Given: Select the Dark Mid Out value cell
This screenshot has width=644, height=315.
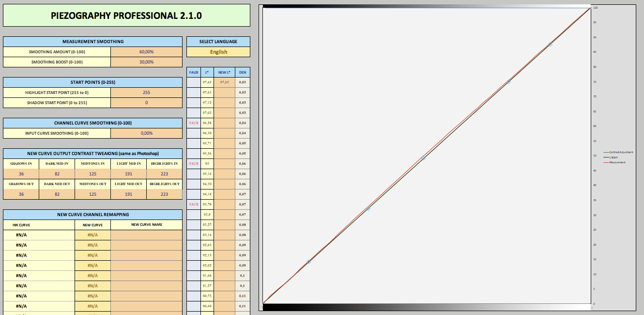Looking at the screenshot, I should pyautogui.click(x=57, y=194).
